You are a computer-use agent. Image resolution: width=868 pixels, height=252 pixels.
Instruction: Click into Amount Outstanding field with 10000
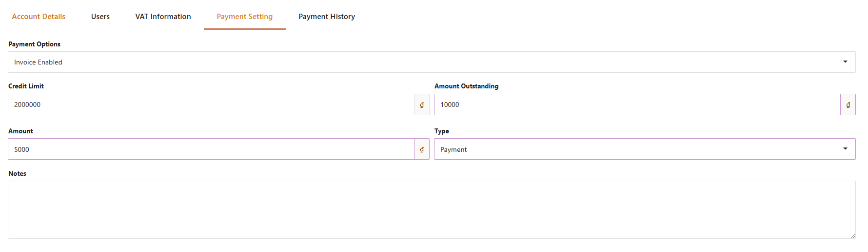637,105
